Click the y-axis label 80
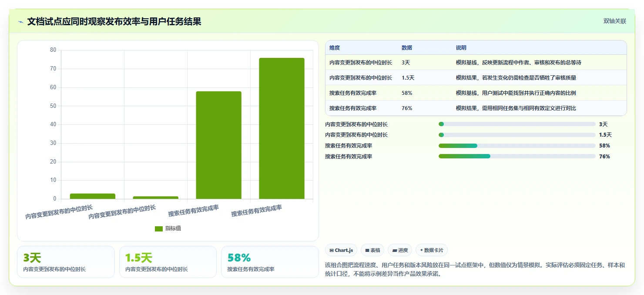The width and height of the screenshot is (644, 295). 53,50
